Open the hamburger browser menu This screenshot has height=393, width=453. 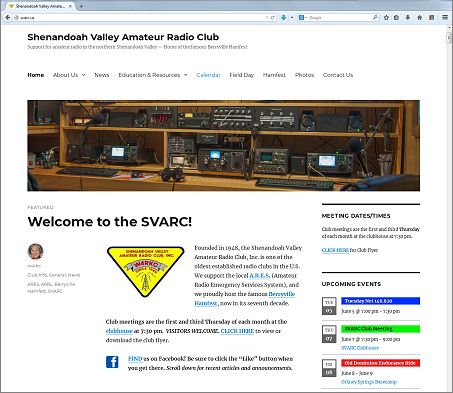445,17
